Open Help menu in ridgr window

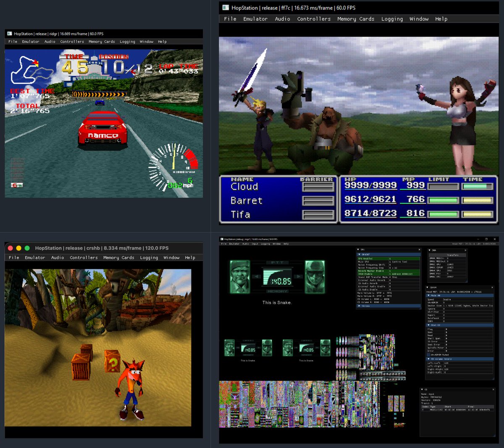coord(163,42)
